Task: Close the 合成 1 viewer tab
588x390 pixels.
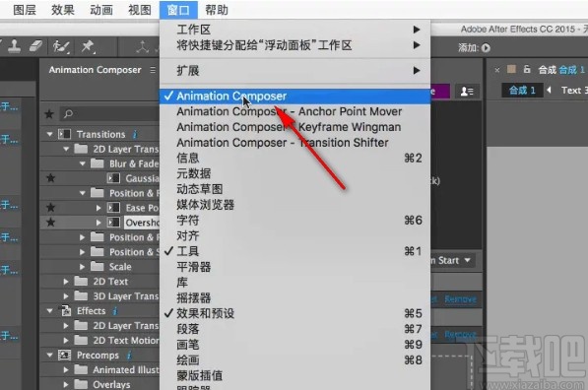Action: click(496, 70)
